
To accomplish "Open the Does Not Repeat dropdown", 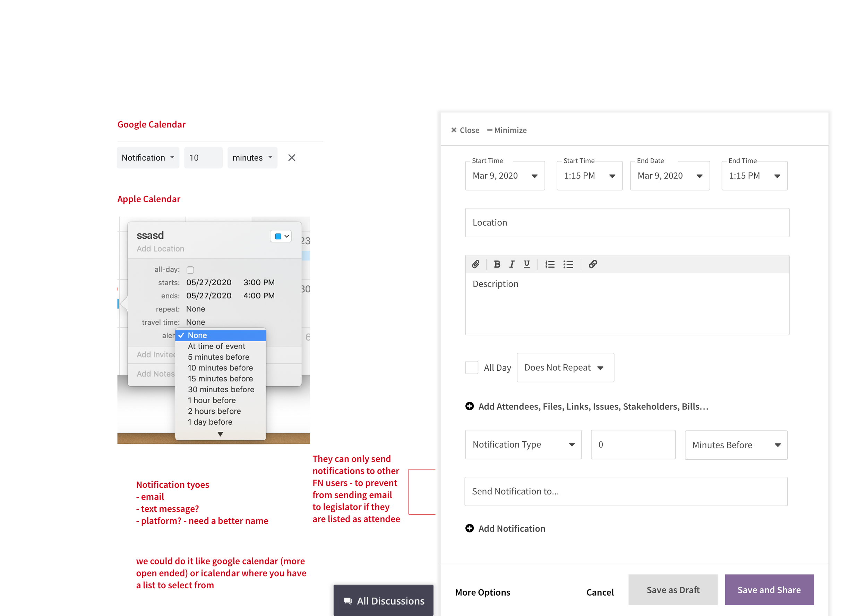I will [x=565, y=368].
